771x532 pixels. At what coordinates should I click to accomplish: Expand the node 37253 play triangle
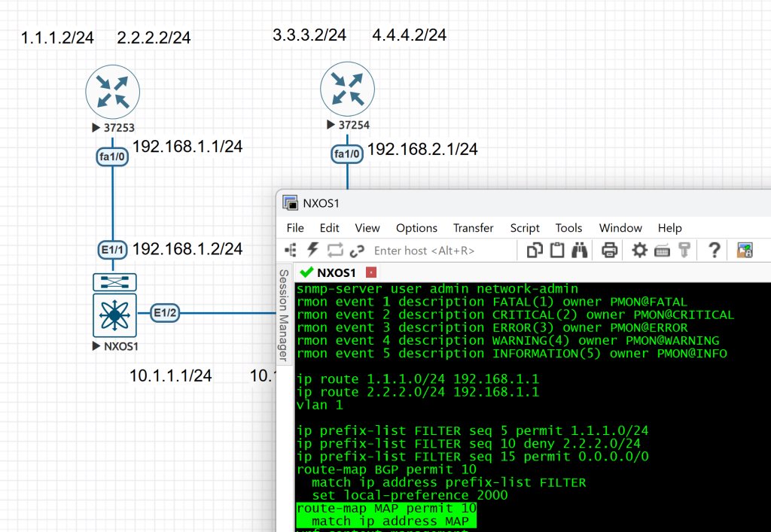tap(96, 128)
